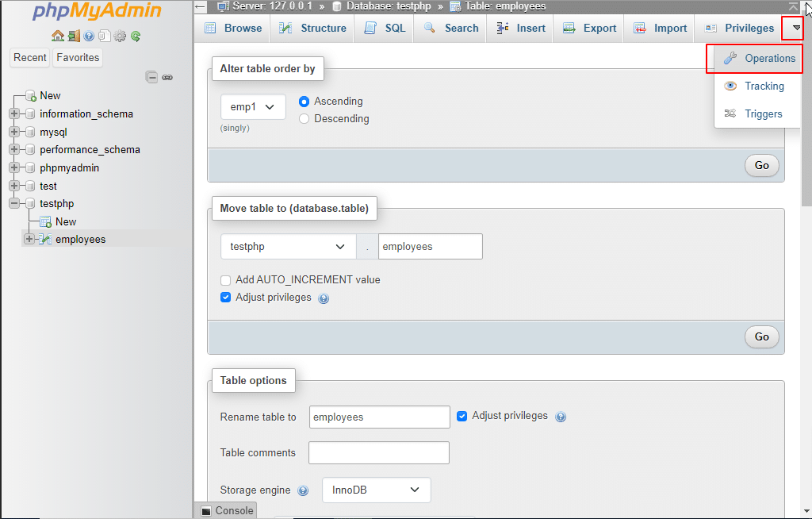Click the Home icon in sidebar
The image size is (812, 519).
point(57,36)
